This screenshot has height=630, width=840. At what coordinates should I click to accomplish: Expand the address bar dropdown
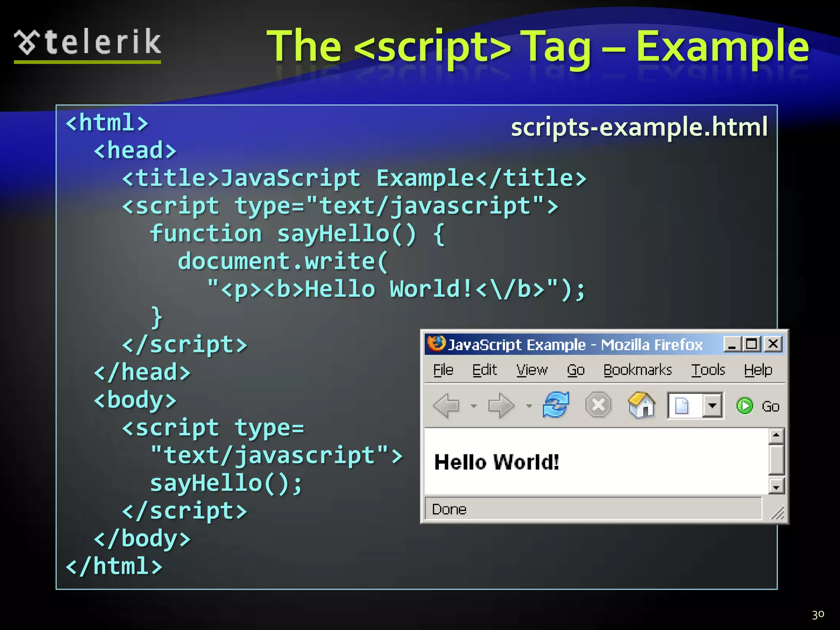(x=712, y=406)
